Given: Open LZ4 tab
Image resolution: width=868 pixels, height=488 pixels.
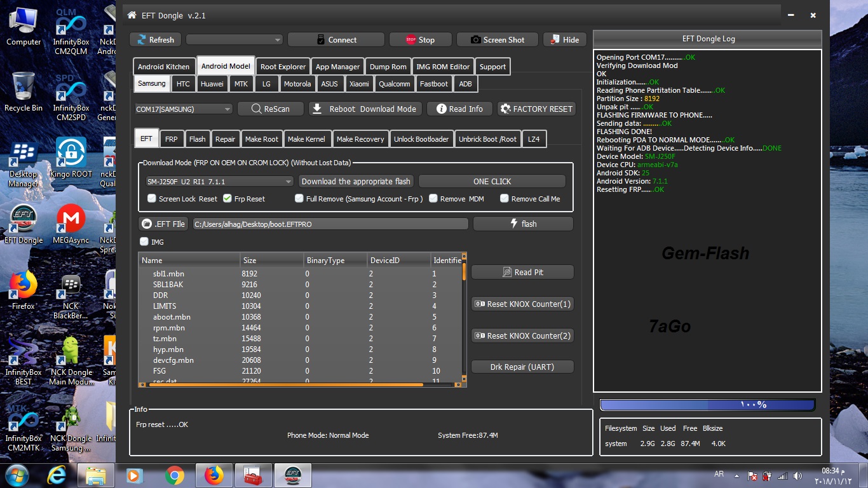Looking at the screenshot, I should pyautogui.click(x=534, y=139).
